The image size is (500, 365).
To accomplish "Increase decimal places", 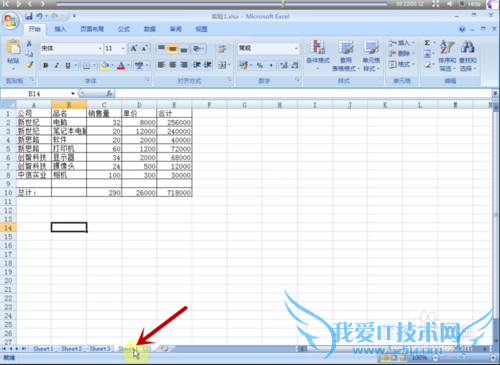I will pos(284,65).
